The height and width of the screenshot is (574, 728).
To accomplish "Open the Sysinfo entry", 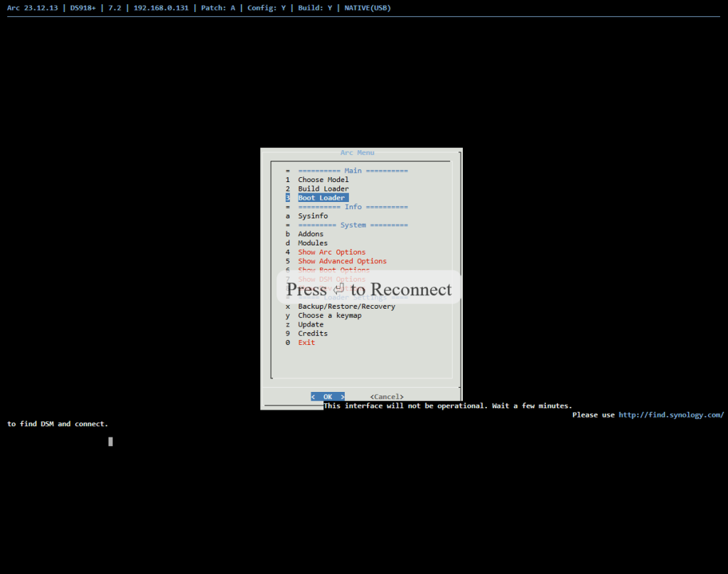I will 313,216.
